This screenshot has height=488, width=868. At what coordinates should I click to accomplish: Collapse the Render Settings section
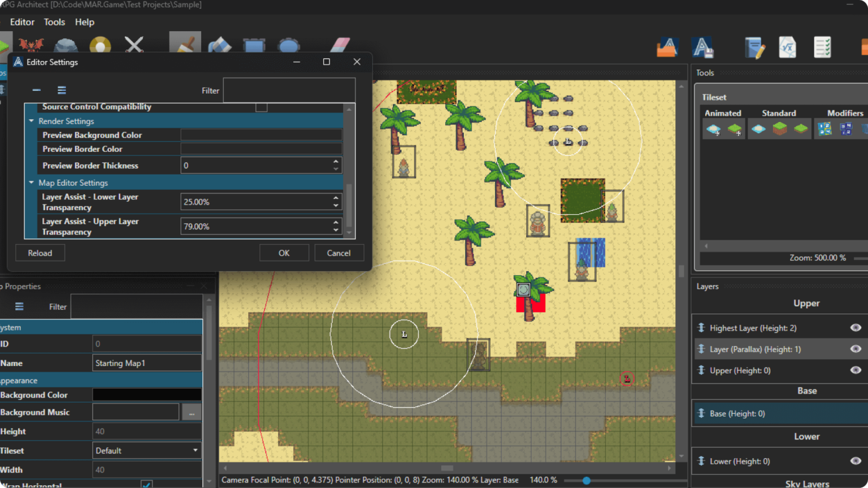32,121
